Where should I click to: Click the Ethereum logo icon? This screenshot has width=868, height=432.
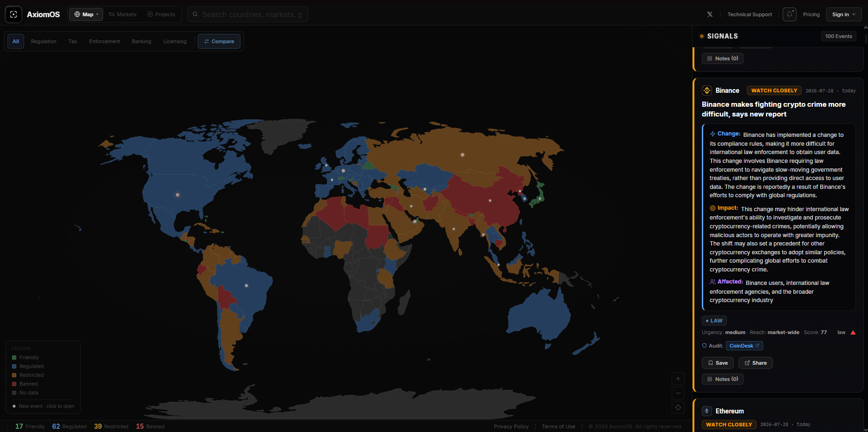coord(707,411)
